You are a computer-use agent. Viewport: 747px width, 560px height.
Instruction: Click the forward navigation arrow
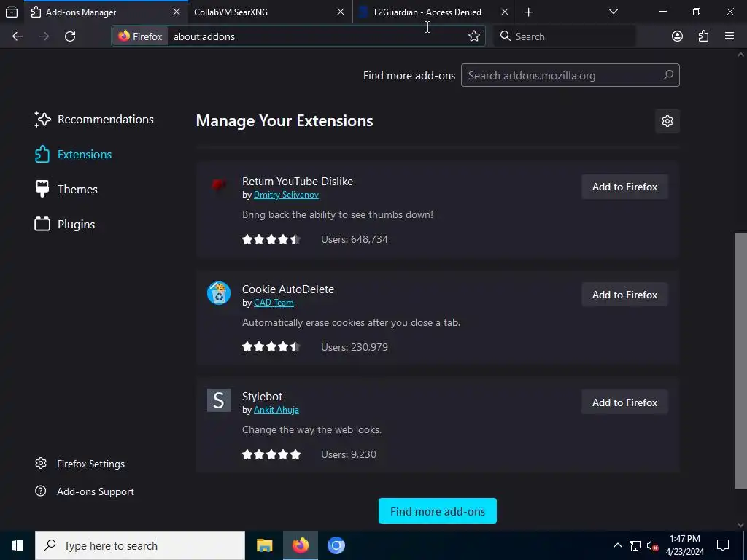[x=44, y=36]
